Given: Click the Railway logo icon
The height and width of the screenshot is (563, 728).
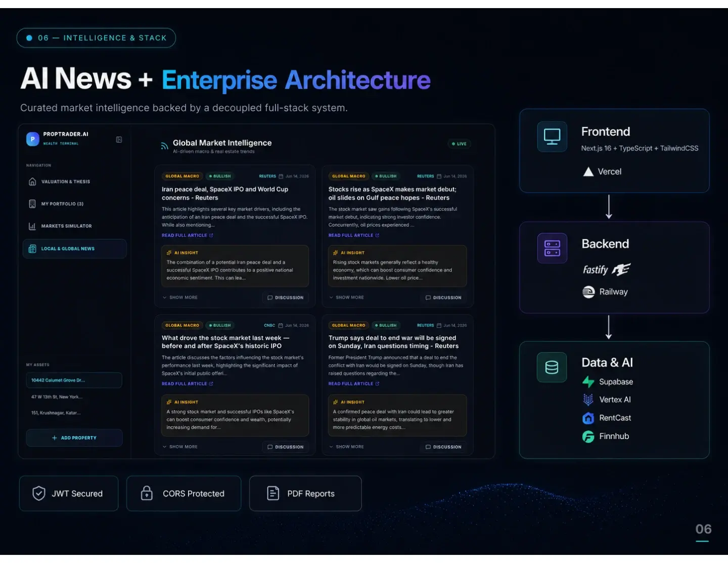Looking at the screenshot, I should click(588, 292).
